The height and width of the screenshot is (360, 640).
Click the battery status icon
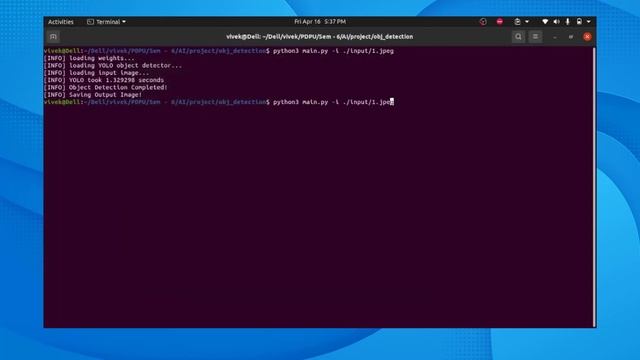point(579,22)
